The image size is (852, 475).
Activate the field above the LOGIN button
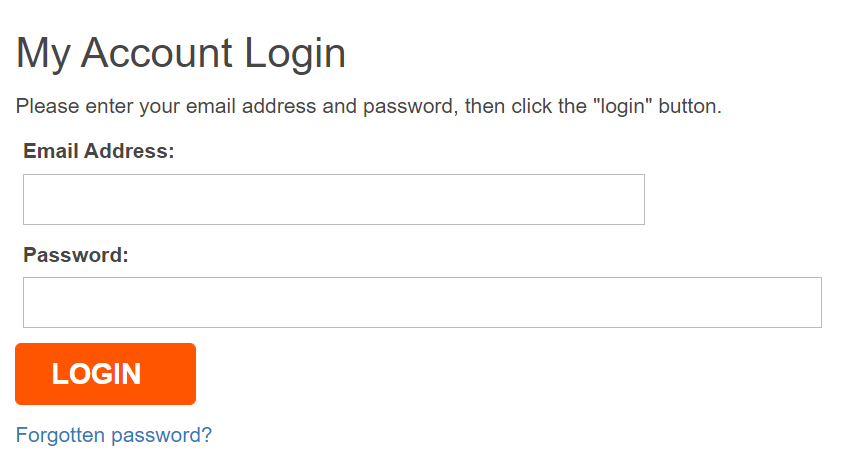[x=422, y=303]
